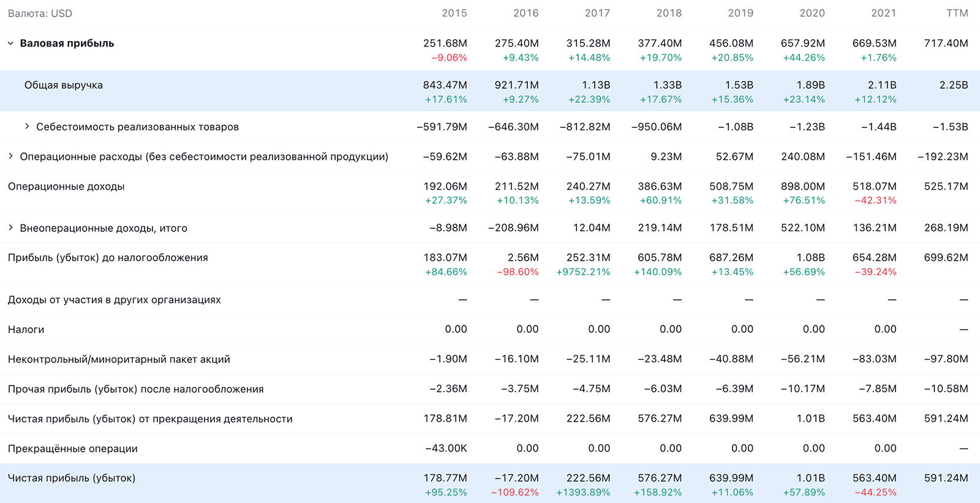
Task: Click Неконтрольный/миноритарный пакет акций label
Action: (x=119, y=359)
